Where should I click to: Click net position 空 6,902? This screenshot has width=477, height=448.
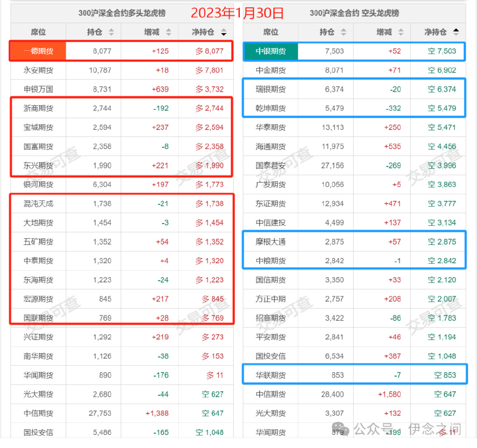(442, 70)
